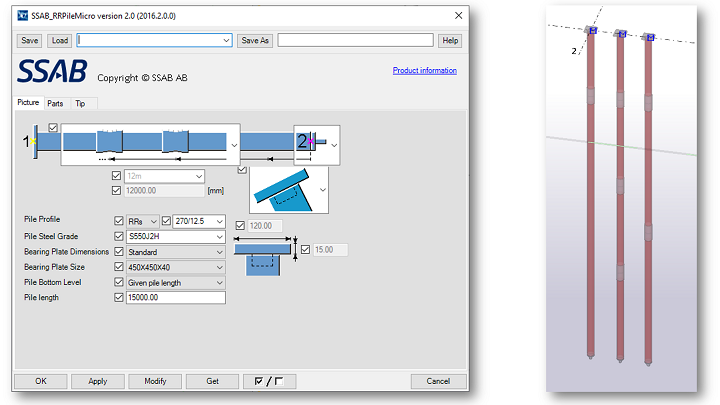Toggle the Pile Profile RRs checkbox
Image resolution: width=720 pixels, height=405 pixels.
pos(119,221)
